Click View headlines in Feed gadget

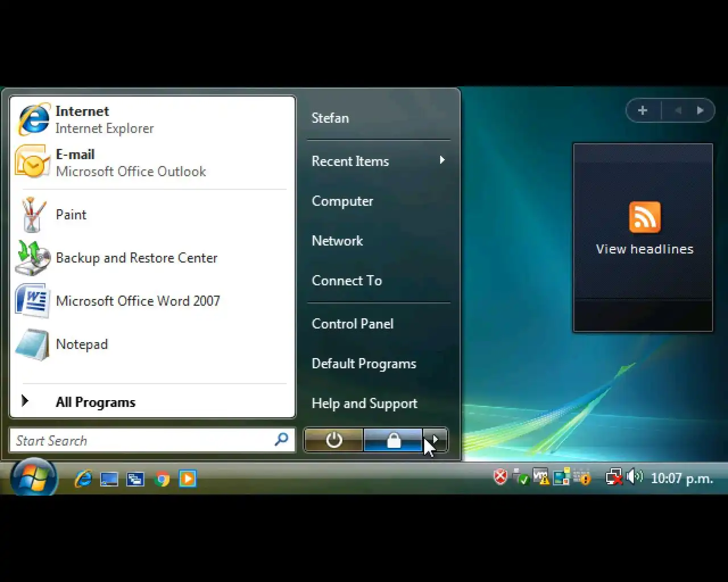(644, 249)
